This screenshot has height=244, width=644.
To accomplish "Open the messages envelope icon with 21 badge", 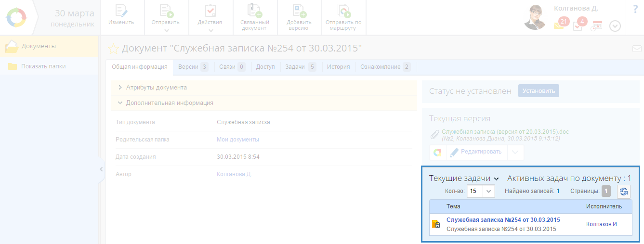I will (x=559, y=26).
